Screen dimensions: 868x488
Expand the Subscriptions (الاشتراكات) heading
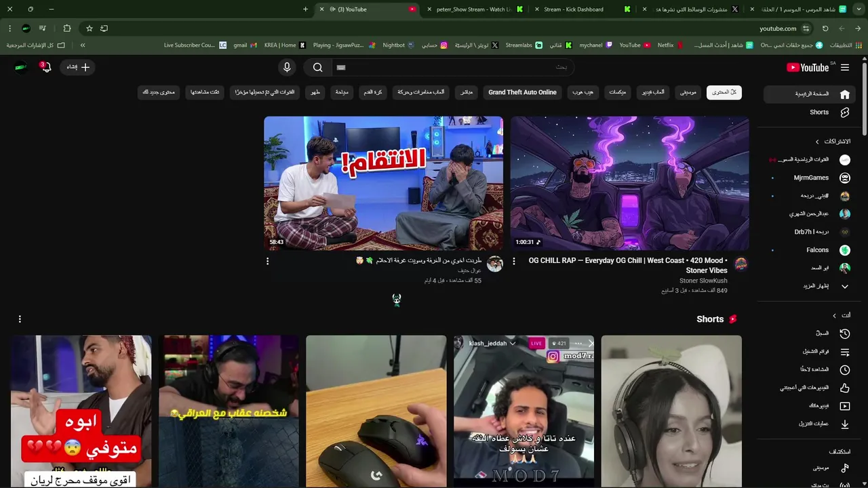click(x=833, y=142)
